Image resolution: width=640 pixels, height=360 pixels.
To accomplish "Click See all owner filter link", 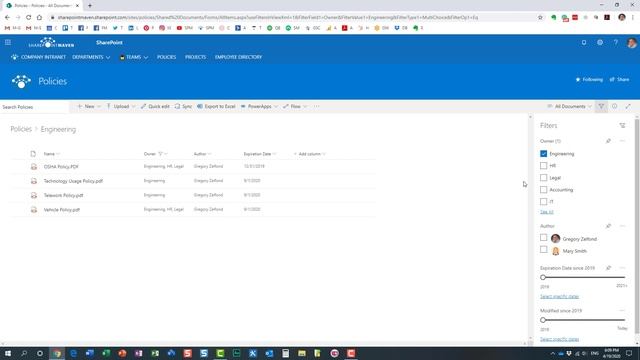I will tap(547, 212).
